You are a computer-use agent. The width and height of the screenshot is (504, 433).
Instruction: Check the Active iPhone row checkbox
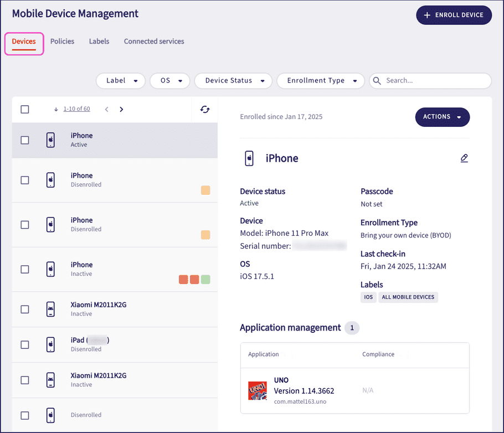coord(25,140)
